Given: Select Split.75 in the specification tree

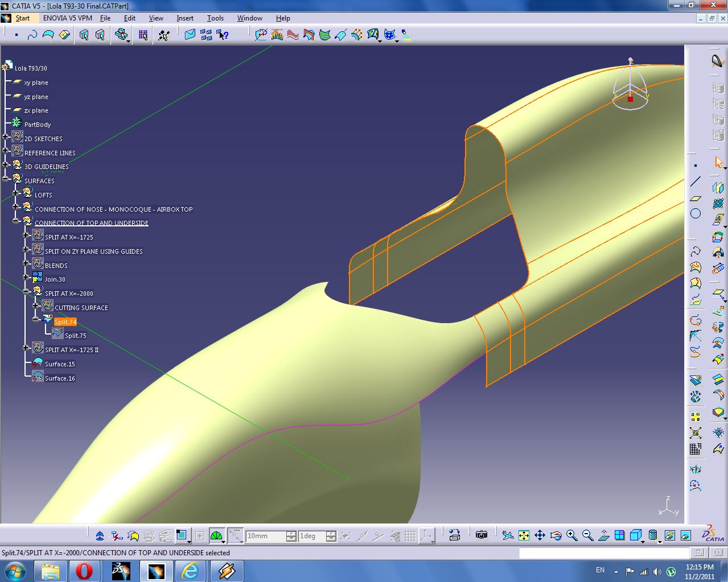Looking at the screenshot, I should [76, 336].
